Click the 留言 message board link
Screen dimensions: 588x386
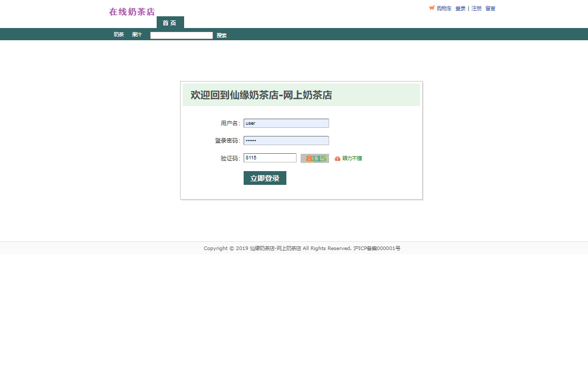[x=490, y=8]
